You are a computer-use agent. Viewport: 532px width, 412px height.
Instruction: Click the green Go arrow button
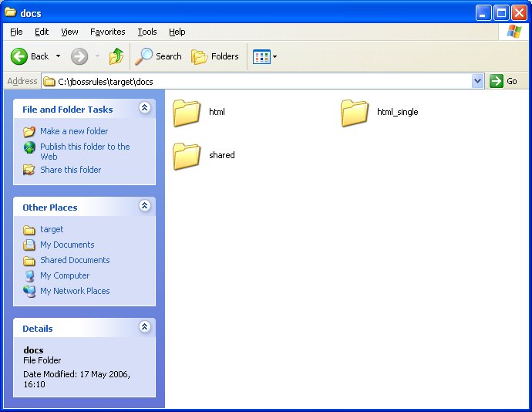(x=497, y=81)
